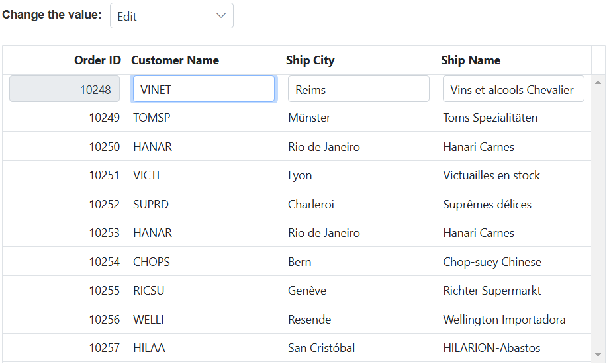
Task: Select the Genève city cell
Action: 307,291
